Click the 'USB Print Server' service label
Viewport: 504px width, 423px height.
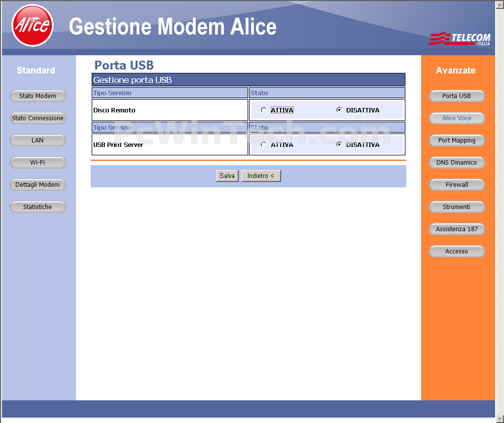118,144
